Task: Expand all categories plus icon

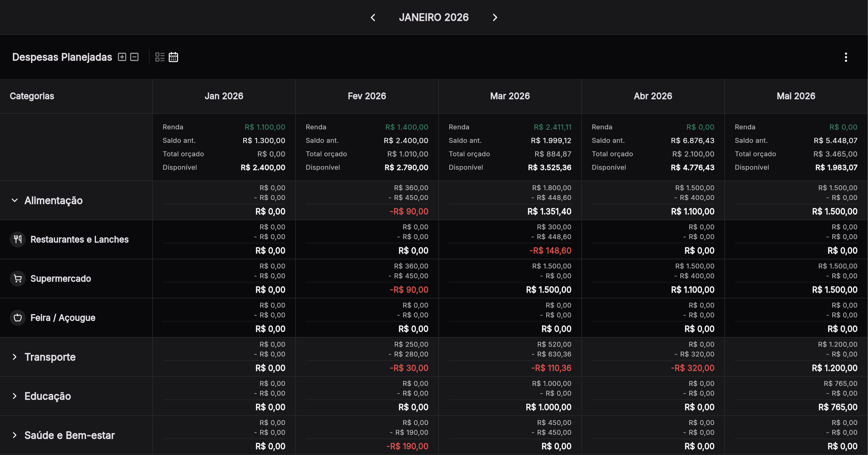Action: tap(122, 57)
